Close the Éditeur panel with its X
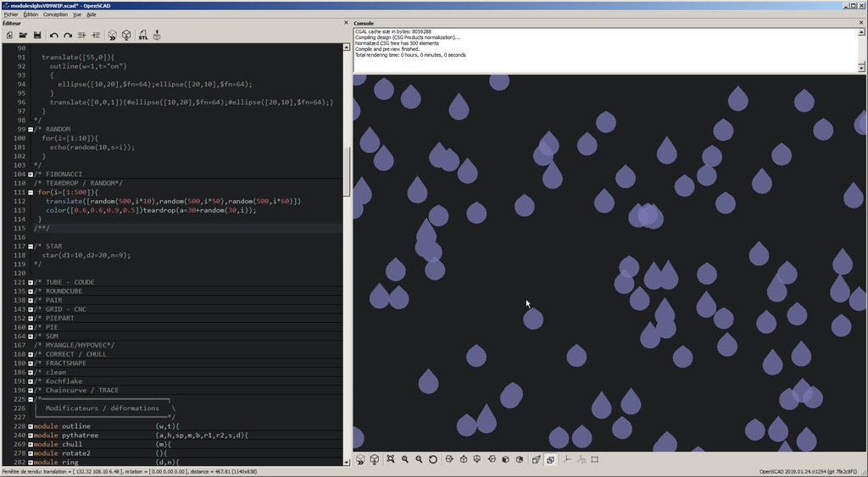Image resolution: width=868 pixels, height=477 pixels. (346, 23)
